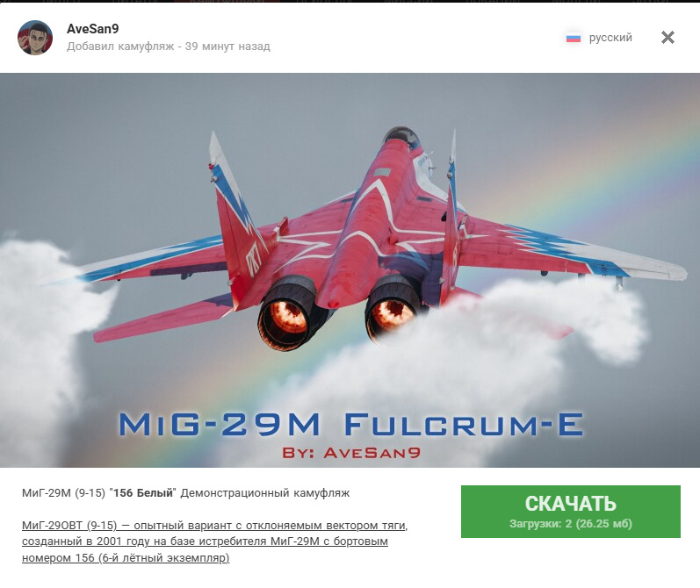Click the Russian flag icon
Viewport: 700px width, 588px height.
(x=574, y=39)
